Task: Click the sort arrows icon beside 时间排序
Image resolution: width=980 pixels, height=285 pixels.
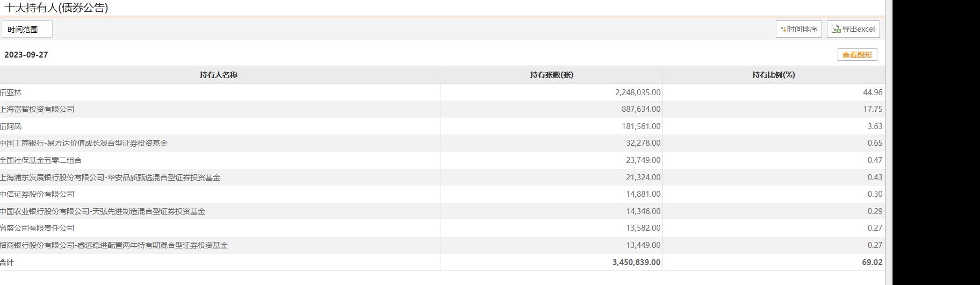Action: click(x=783, y=30)
